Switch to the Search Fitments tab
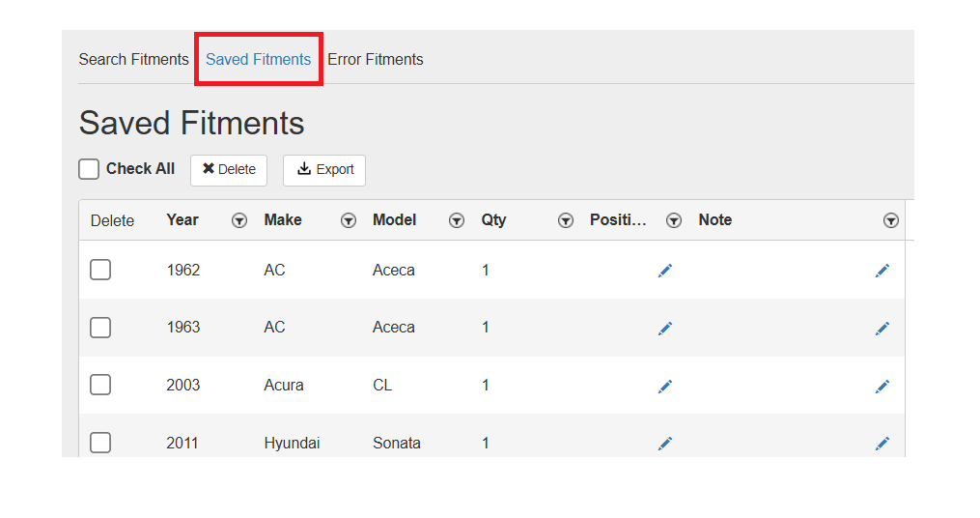This screenshot has width=980, height=518. pos(134,59)
